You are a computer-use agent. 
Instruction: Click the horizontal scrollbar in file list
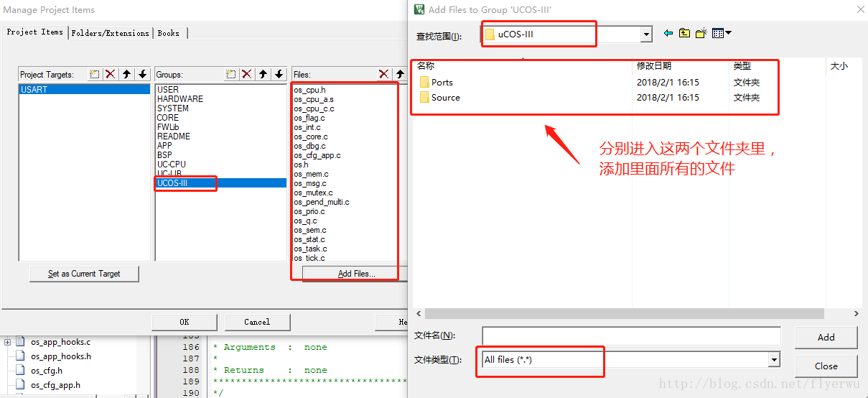pos(625,314)
